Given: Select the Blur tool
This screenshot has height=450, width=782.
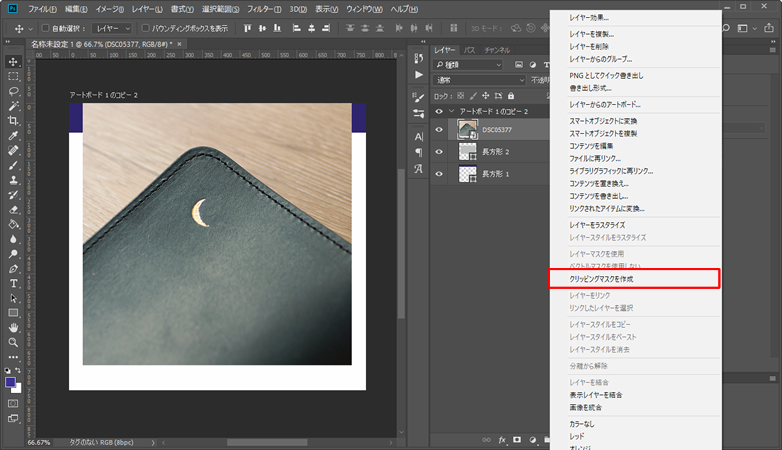Looking at the screenshot, I should (x=13, y=239).
